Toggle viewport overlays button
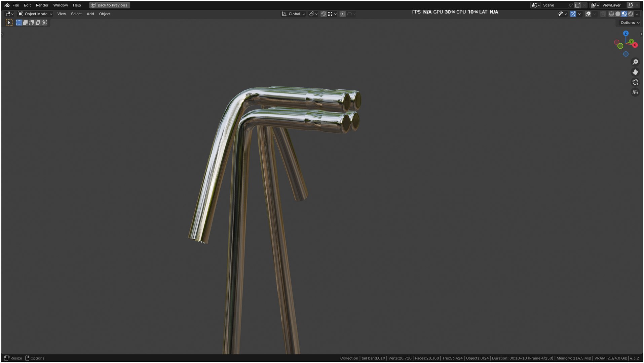 coord(588,14)
